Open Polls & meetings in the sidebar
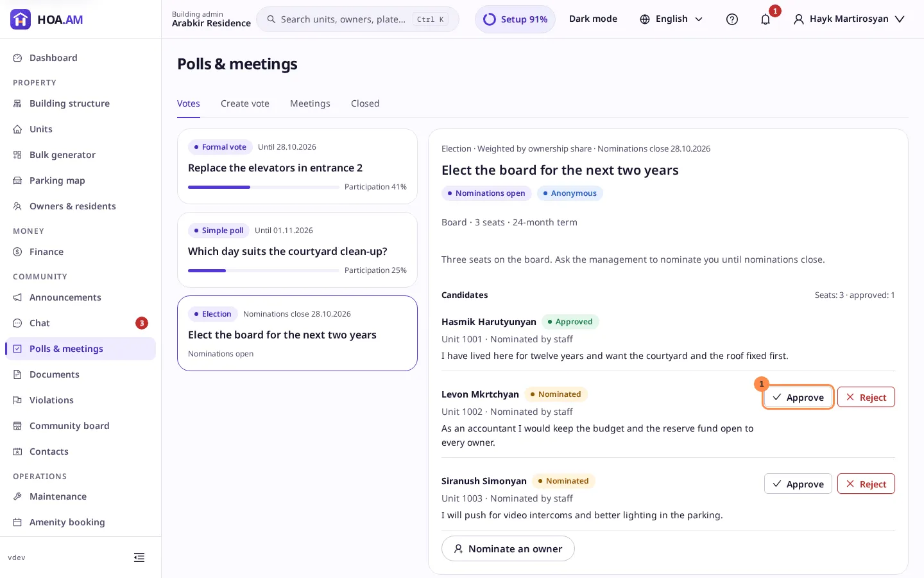The width and height of the screenshot is (924, 578). point(80,349)
